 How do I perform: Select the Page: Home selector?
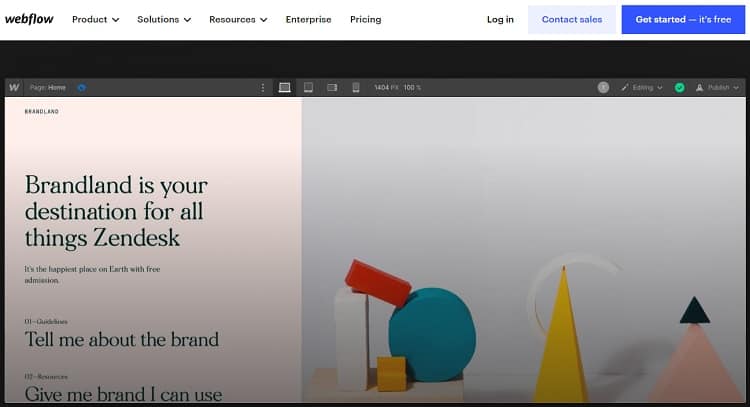click(x=47, y=88)
